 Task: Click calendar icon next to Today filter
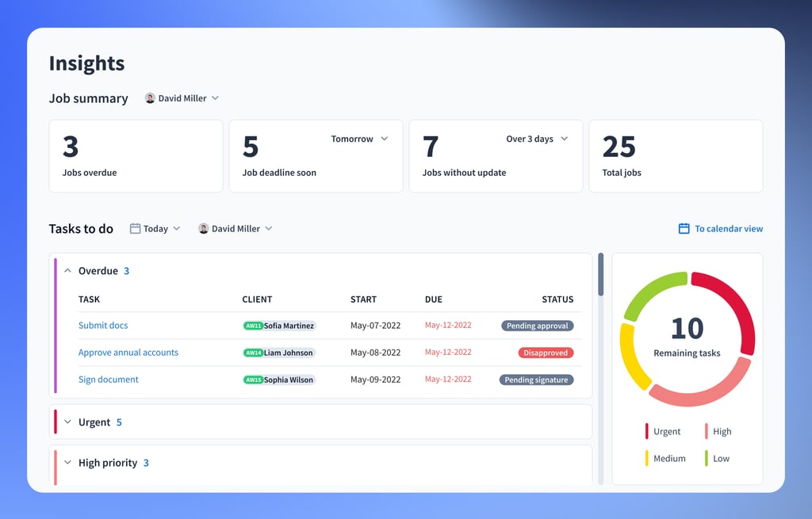[135, 229]
